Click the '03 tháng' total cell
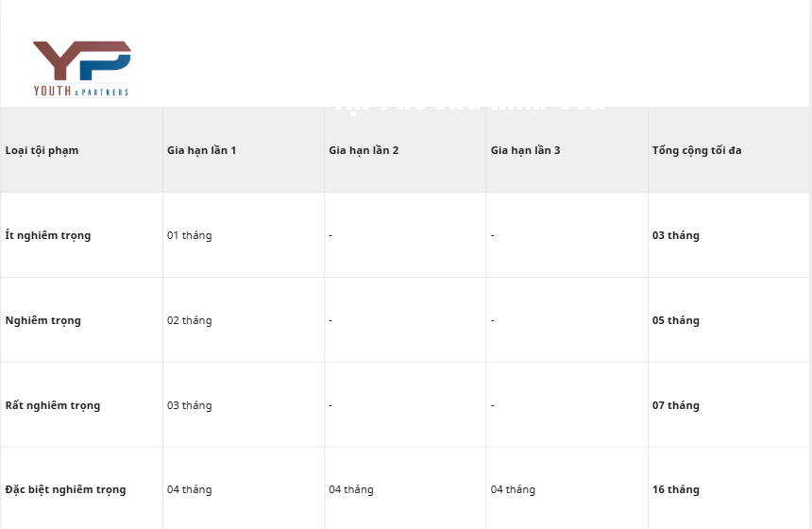This screenshot has height=529, width=812. (x=676, y=235)
